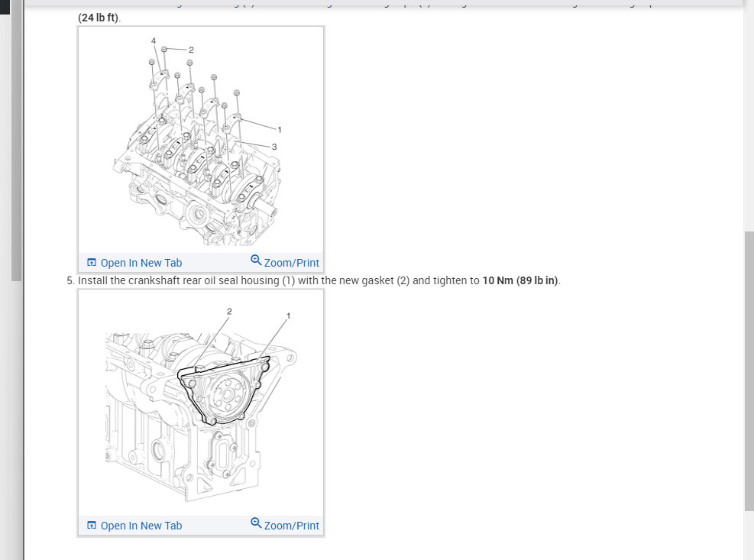Click magnifier icon below oil seal housing diagram

(x=256, y=523)
